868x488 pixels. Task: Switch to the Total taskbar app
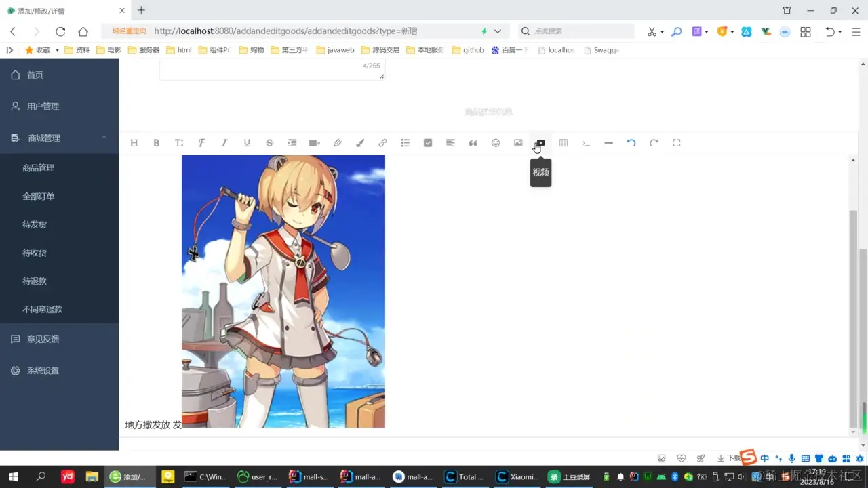(x=465, y=476)
